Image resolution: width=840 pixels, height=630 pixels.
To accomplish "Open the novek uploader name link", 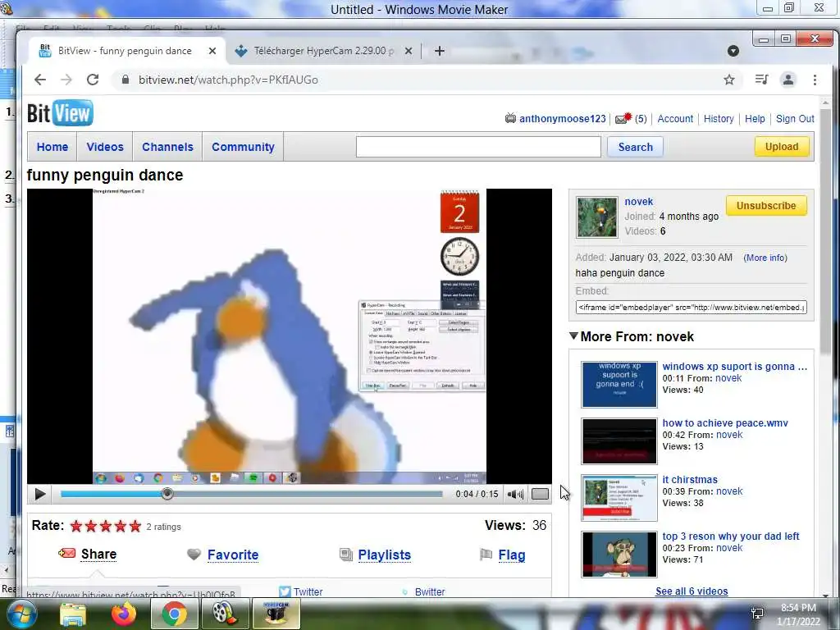I will click(x=638, y=202).
